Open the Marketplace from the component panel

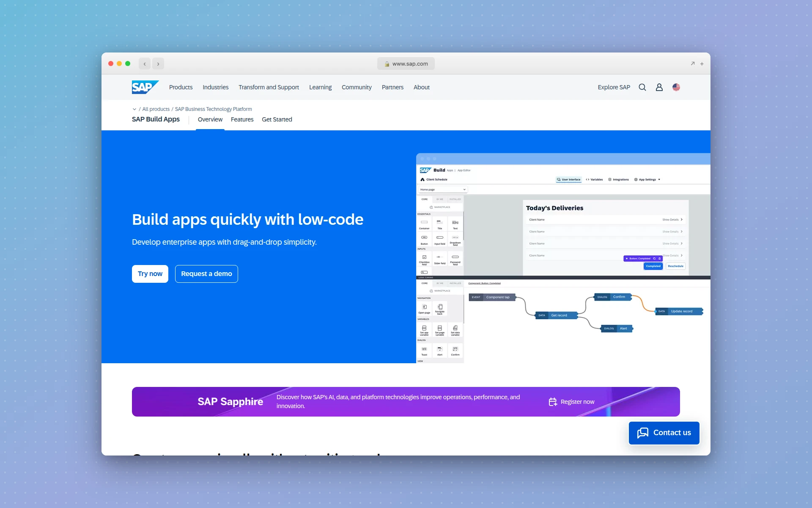point(441,207)
